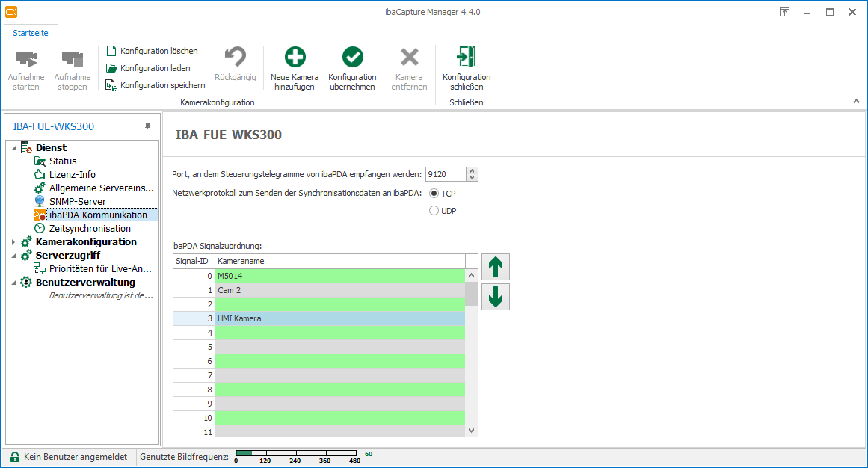Move signal down with green arrow

click(x=495, y=297)
